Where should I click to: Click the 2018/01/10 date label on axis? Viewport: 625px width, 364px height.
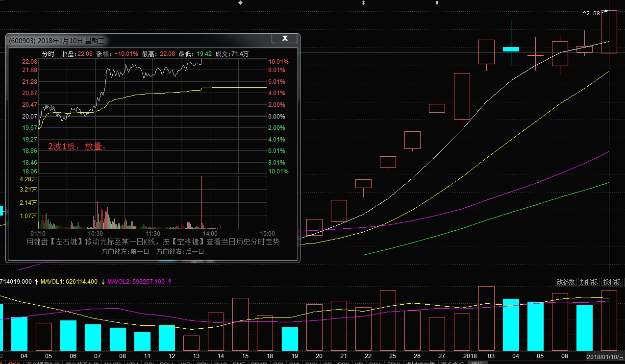(606, 356)
